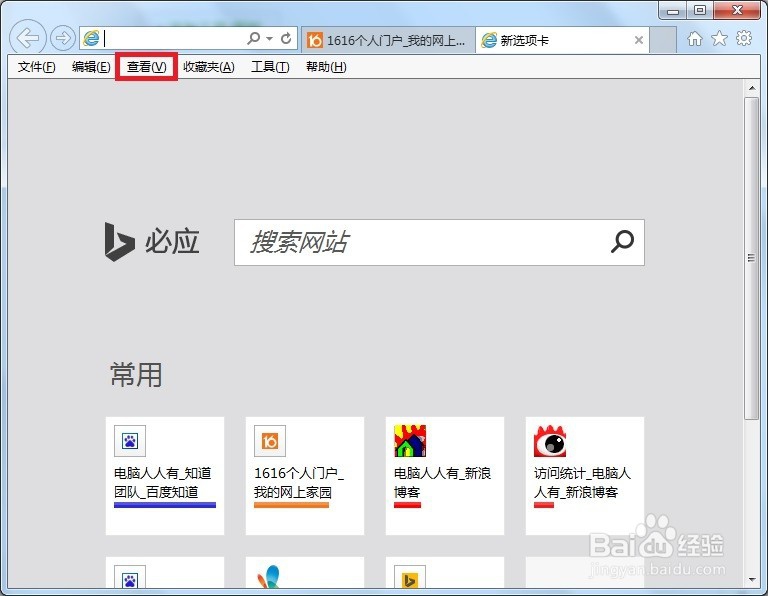Viewport: 768px width, 596px height.
Task: Open the 访问统计_电脑人人有_新浪博客 tile
Action: (x=585, y=476)
